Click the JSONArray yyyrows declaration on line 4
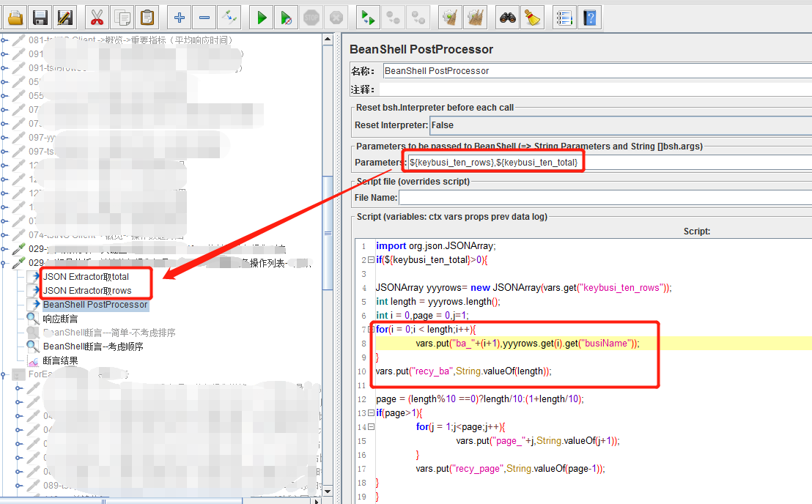 [523, 288]
